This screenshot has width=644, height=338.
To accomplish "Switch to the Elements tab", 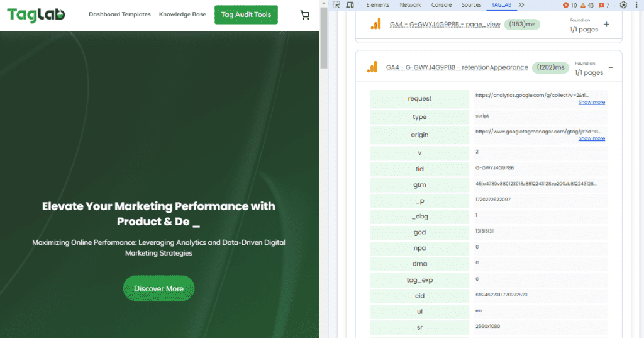I will pyautogui.click(x=378, y=5).
